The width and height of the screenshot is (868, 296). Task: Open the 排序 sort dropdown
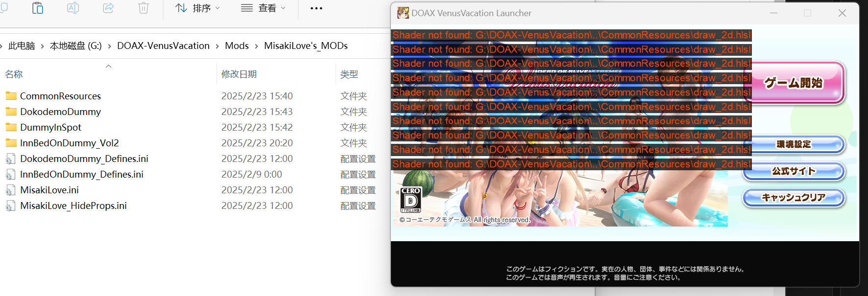[x=198, y=8]
